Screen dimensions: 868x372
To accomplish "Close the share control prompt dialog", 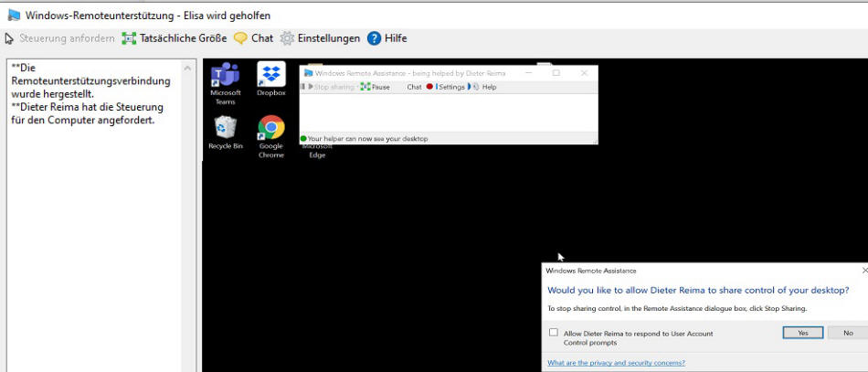I will (x=864, y=271).
